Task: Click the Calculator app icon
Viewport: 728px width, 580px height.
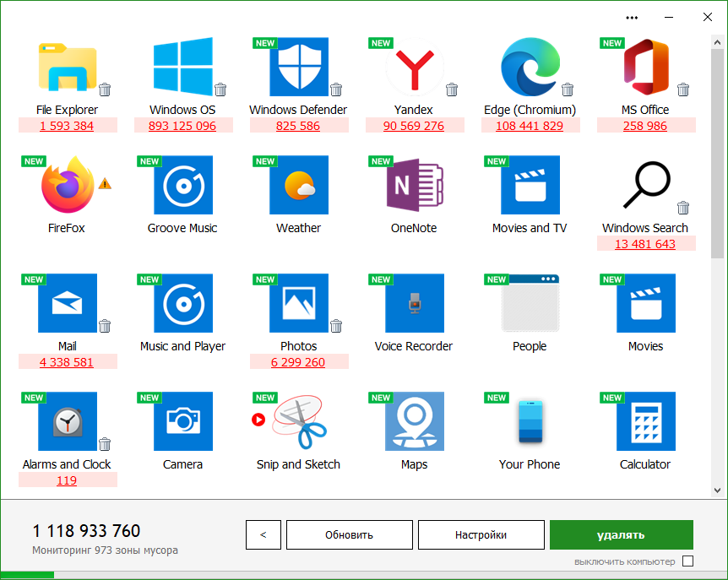Action: [645, 421]
